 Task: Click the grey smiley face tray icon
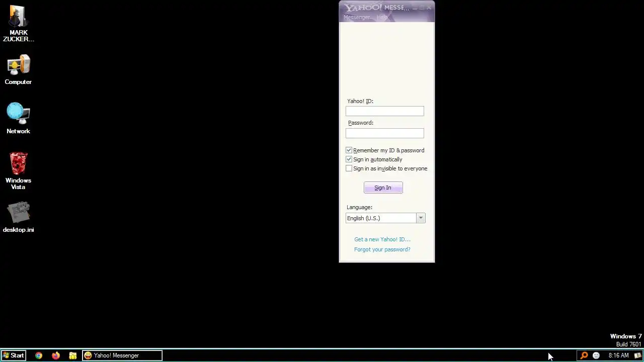(596, 355)
